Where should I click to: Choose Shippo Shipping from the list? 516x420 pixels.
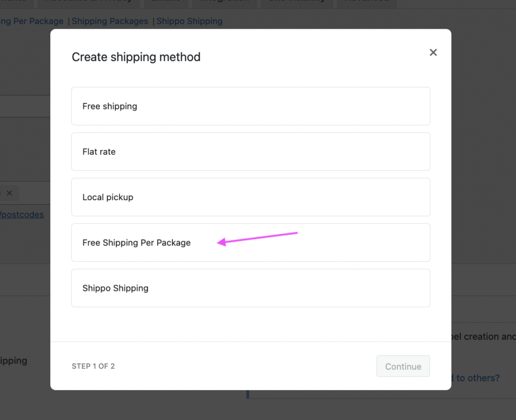(x=250, y=288)
